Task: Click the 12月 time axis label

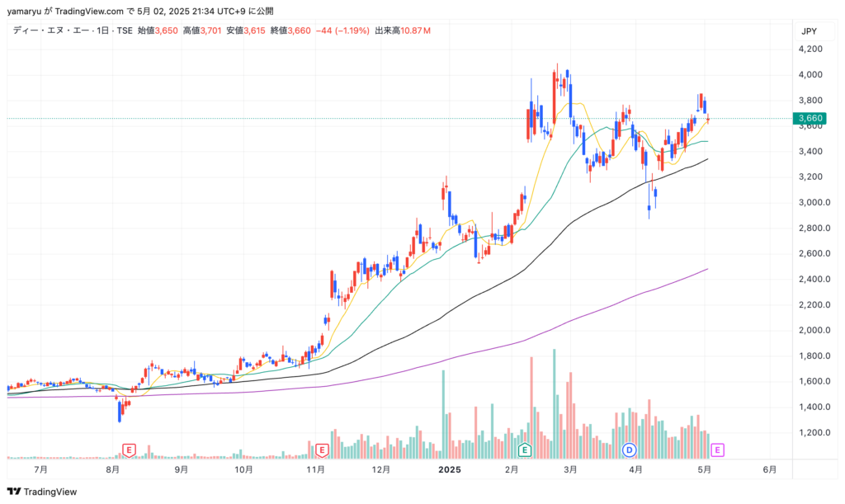Action: pos(381,469)
